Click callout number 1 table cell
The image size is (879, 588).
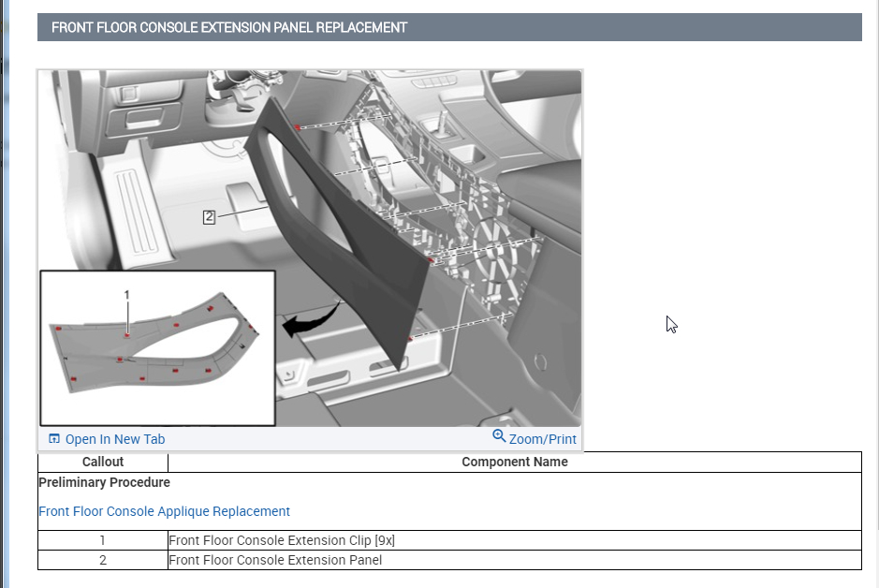(103, 540)
